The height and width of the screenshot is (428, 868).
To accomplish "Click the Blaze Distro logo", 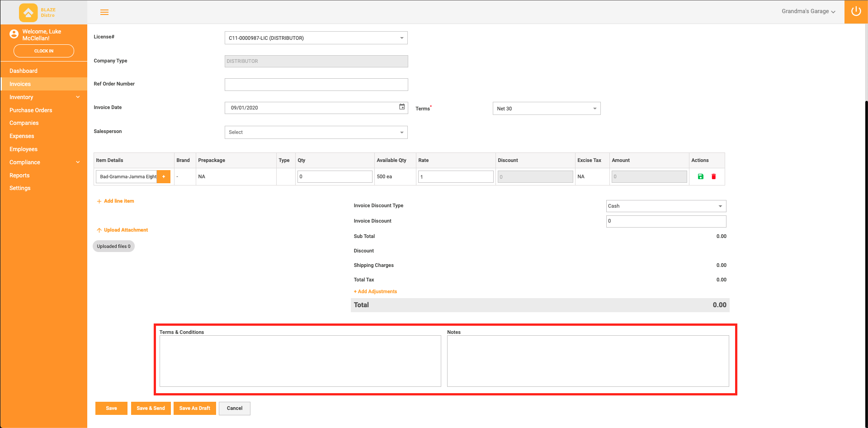I will point(37,12).
